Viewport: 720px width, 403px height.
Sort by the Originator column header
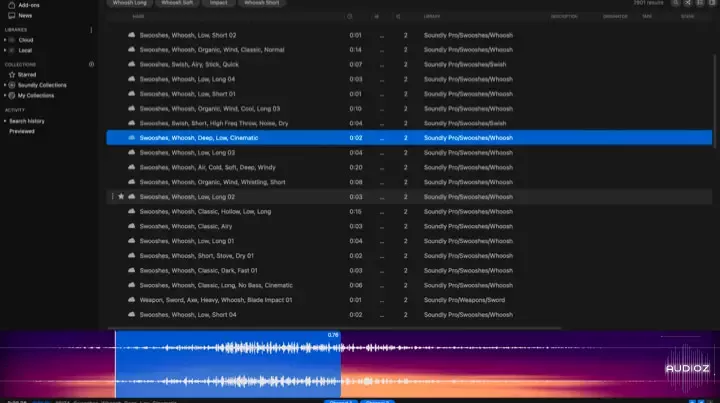pos(615,17)
